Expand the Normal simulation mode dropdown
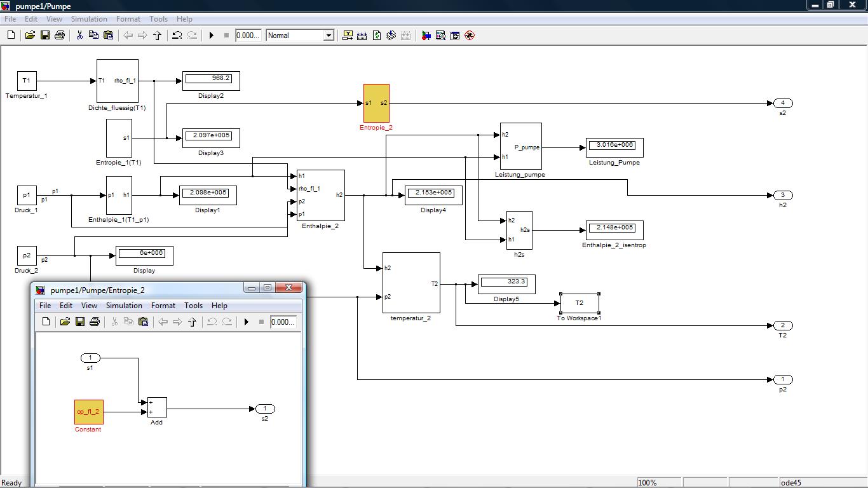Screen dimensions: 868x488 [329, 36]
